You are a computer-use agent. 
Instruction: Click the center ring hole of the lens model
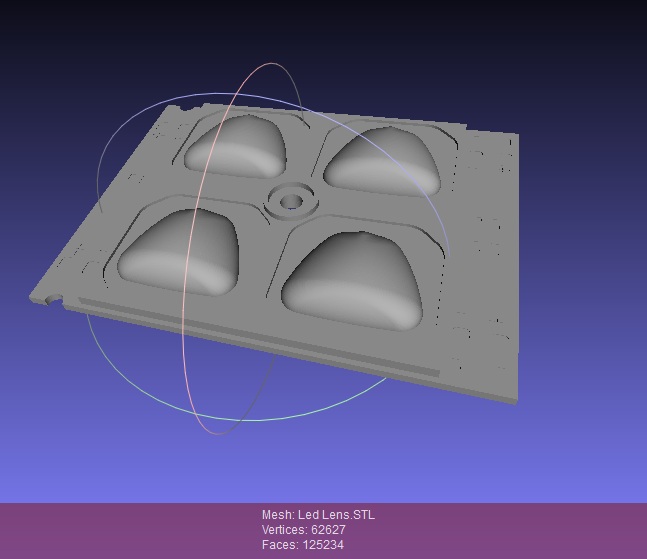tap(291, 202)
